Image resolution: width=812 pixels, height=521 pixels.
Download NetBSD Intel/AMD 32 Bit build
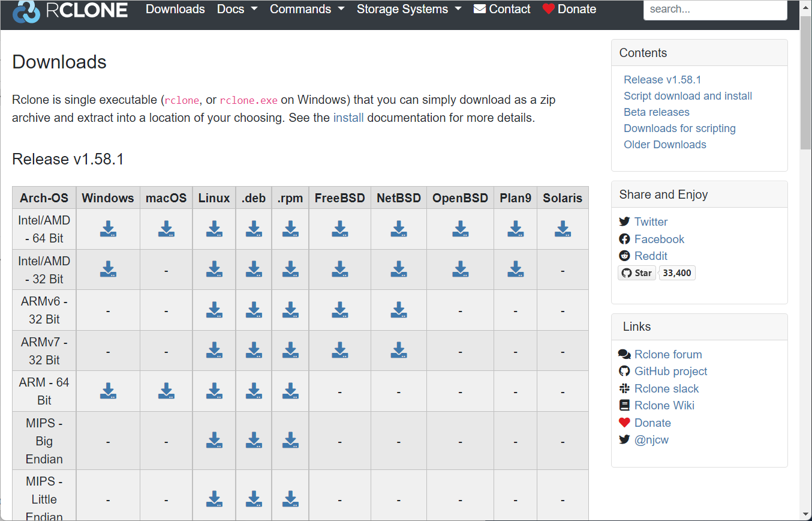399,269
